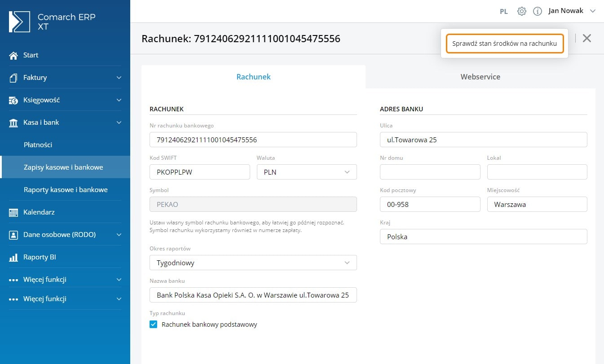Click the Księgowość accounting icon

(13, 100)
